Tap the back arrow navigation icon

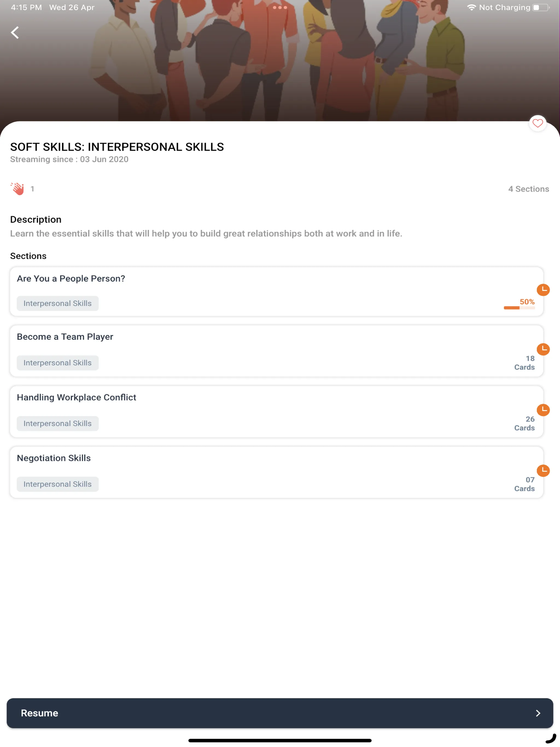(x=15, y=32)
